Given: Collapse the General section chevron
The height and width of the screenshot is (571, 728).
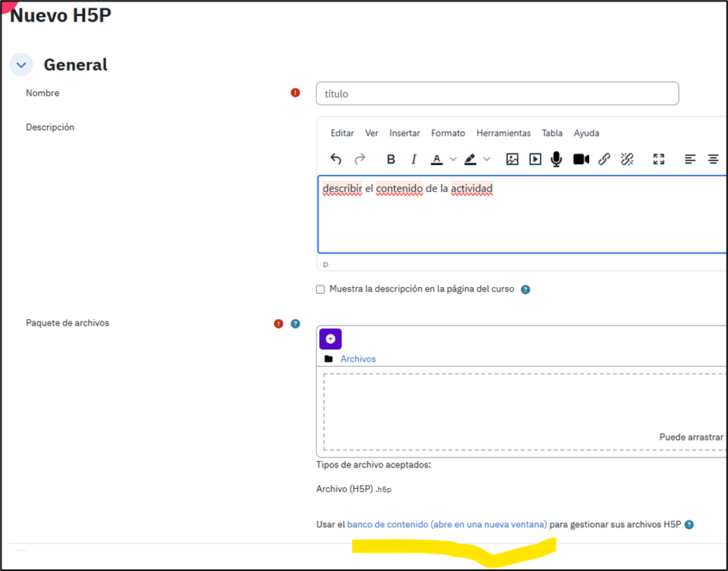Looking at the screenshot, I should pos(21,65).
